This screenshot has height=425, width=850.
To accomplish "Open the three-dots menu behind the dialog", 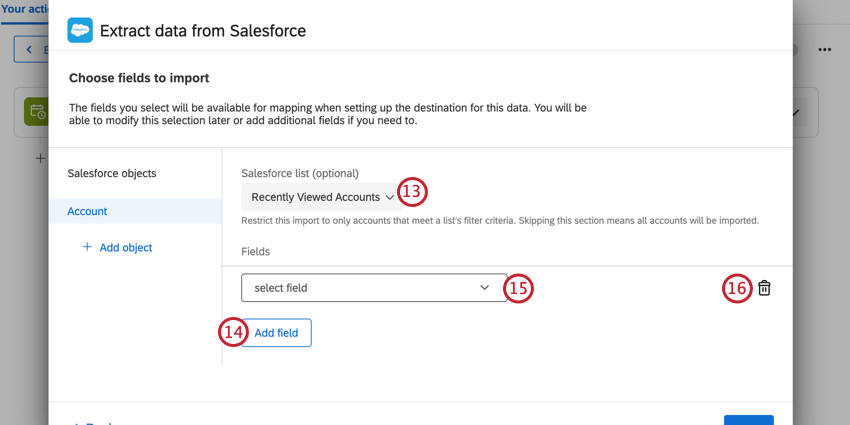I will [825, 49].
